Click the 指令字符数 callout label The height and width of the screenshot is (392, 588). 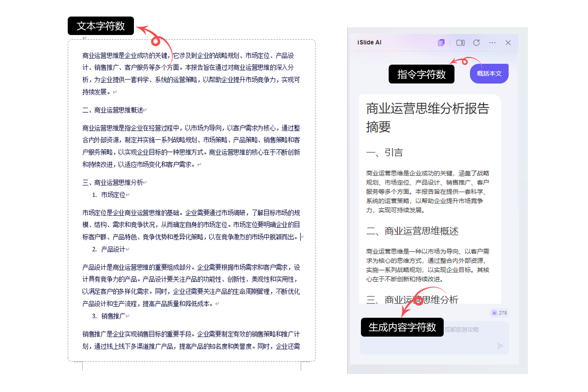tap(421, 74)
